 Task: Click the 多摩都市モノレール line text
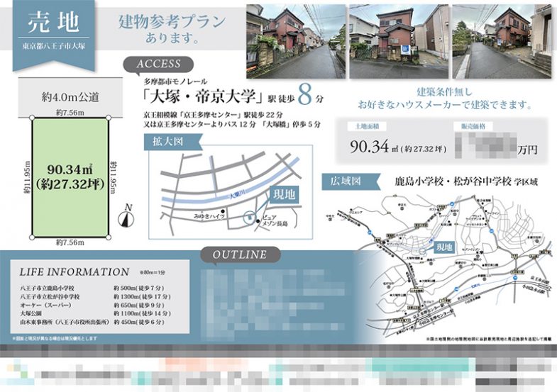pyautogui.click(x=175, y=82)
